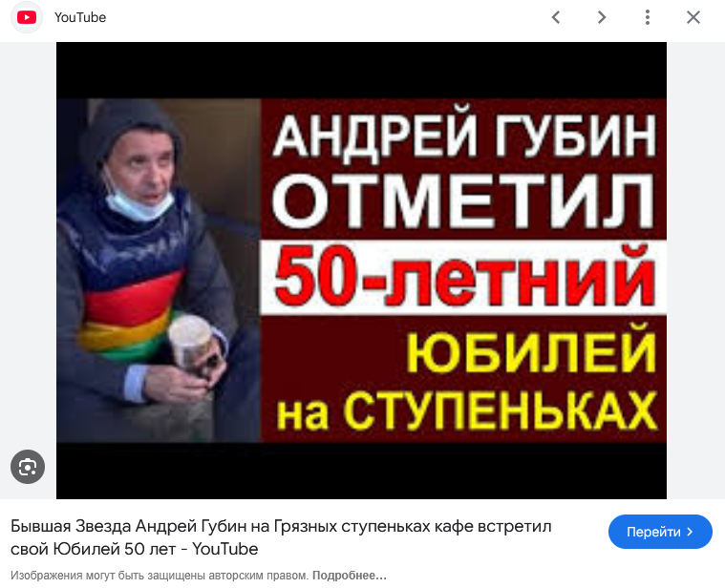725x588 pixels.
Task: Click the blue Перейти button
Action: click(x=660, y=532)
